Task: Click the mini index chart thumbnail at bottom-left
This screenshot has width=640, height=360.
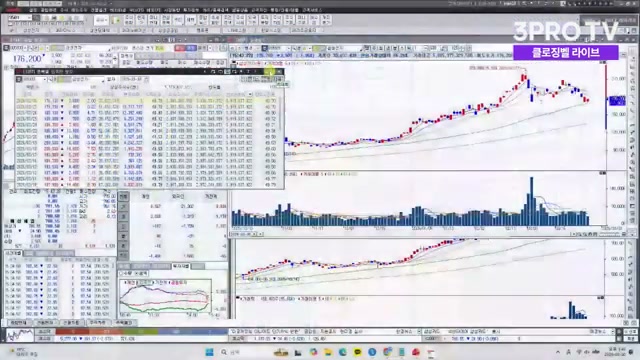Action: tap(20, 335)
